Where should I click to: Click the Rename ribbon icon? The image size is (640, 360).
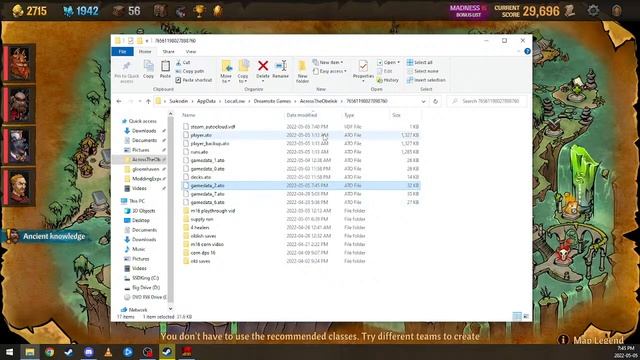pyautogui.click(x=281, y=66)
